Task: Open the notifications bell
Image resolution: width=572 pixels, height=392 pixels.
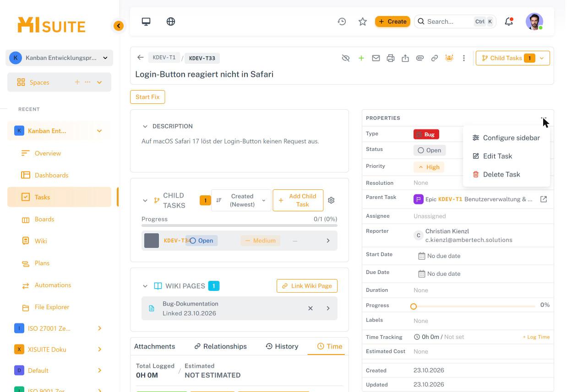Action: [x=509, y=21]
